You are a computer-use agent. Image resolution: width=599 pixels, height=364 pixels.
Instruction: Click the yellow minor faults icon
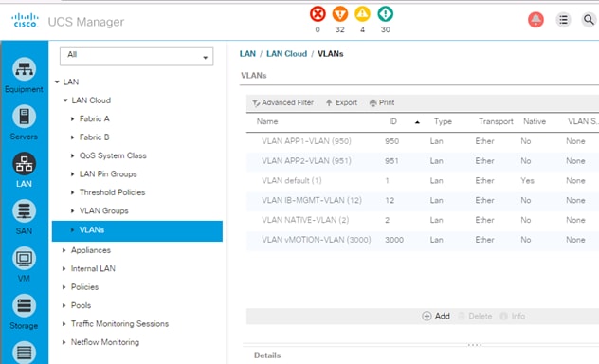tap(362, 14)
